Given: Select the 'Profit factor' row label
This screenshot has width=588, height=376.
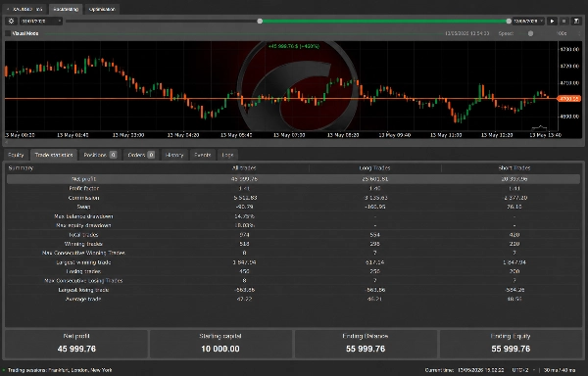Looking at the screenshot, I should point(83,188).
